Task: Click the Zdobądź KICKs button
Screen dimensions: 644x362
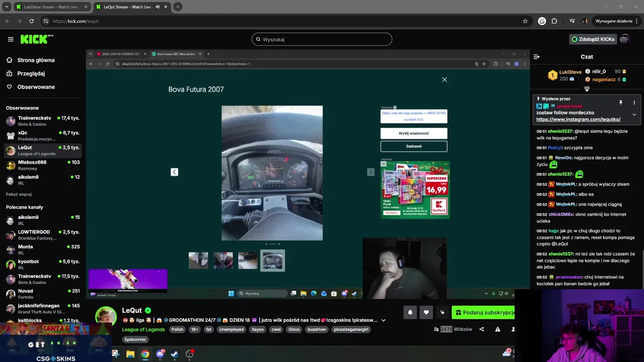Action: 593,39
